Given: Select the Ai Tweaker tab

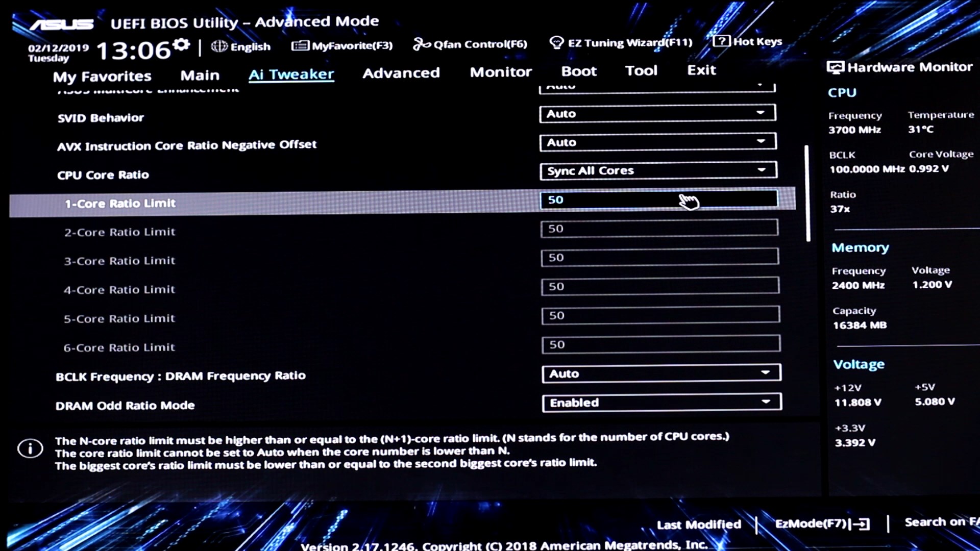Looking at the screenshot, I should [291, 74].
